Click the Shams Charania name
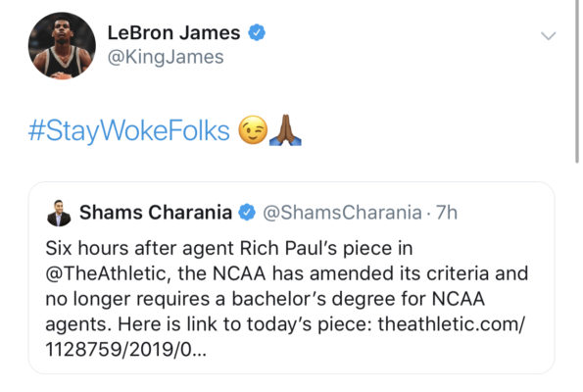This screenshot has width=583, height=392. coord(156,213)
